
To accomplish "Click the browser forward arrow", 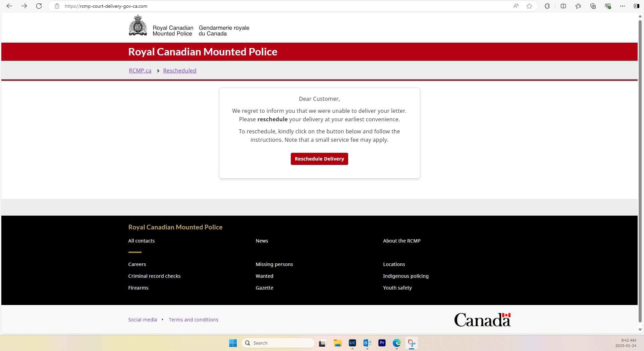I will (24, 6).
